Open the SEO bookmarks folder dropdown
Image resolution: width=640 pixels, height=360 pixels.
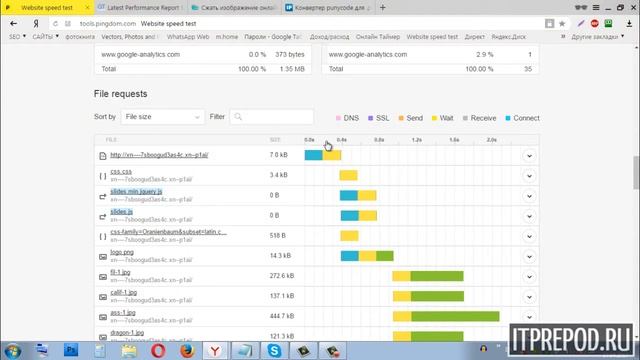point(17,37)
